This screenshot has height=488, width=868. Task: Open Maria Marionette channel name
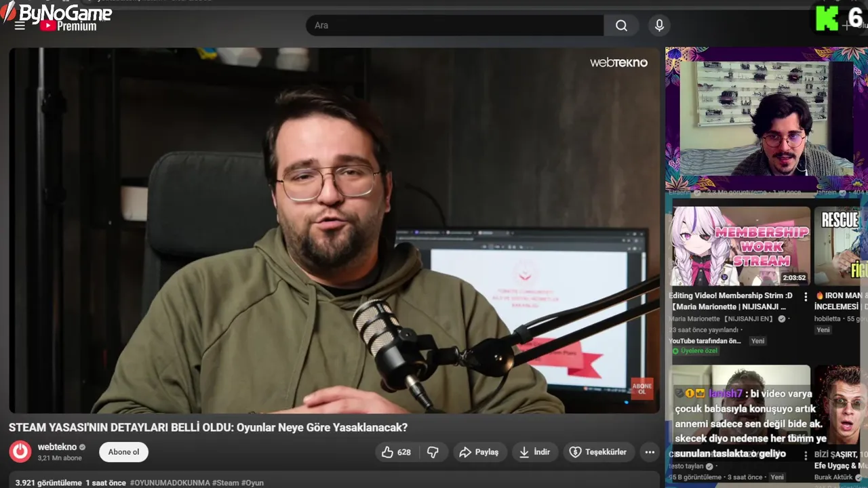coord(720,319)
